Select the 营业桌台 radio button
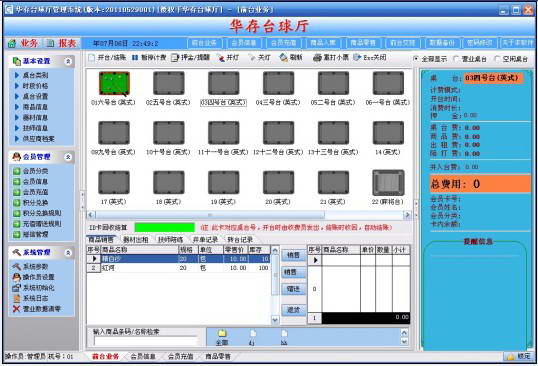This screenshot has width=538, height=366. (x=456, y=59)
